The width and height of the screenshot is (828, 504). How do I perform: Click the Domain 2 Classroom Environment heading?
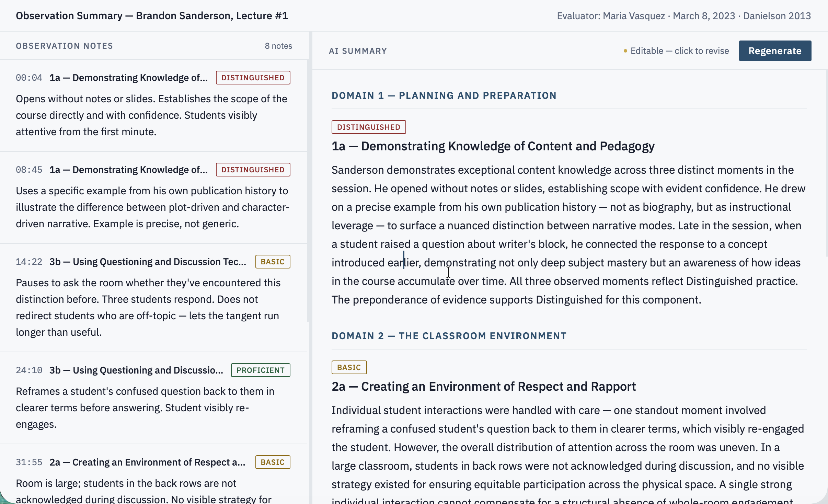pyautogui.click(x=449, y=336)
